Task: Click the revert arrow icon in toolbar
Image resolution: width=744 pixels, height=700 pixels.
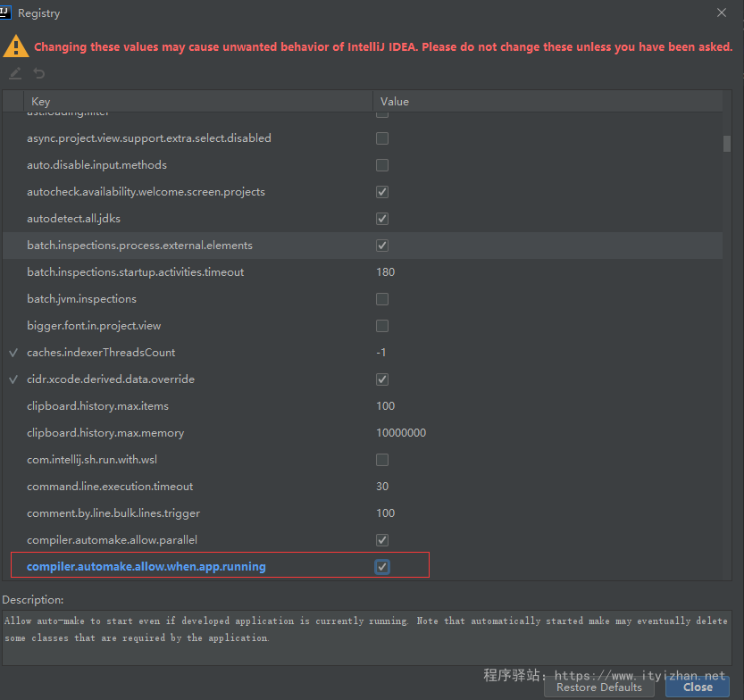Action: (x=39, y=73)
